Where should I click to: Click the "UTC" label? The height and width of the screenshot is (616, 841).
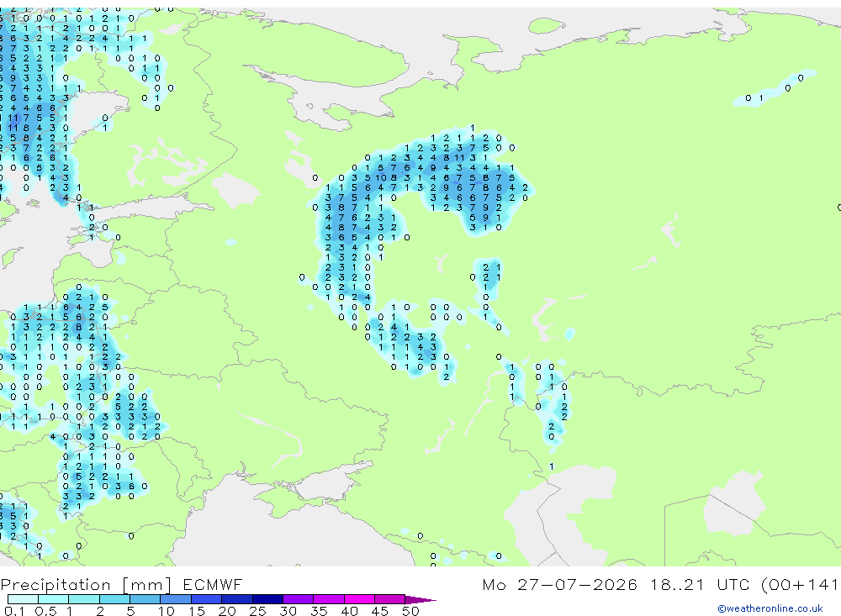coord(733,584)
